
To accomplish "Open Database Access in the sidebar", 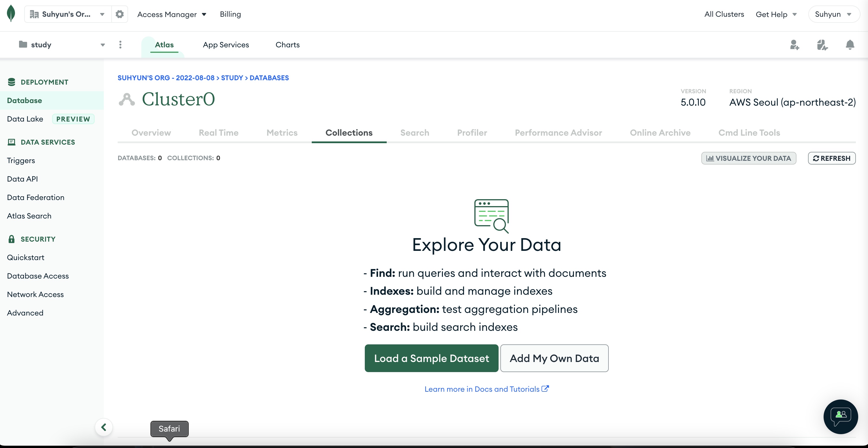I will pyautogui.click(x=38, y=276).
